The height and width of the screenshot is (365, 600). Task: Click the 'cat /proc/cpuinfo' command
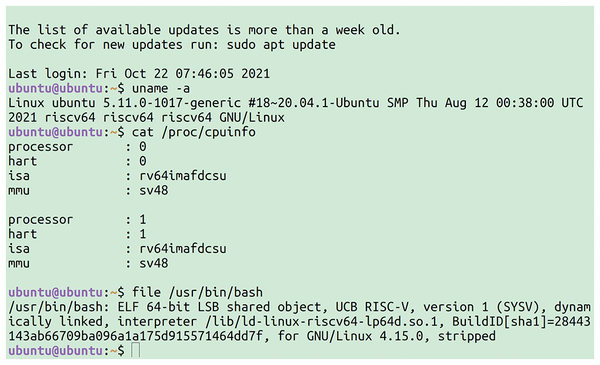[x=194, y=132]
